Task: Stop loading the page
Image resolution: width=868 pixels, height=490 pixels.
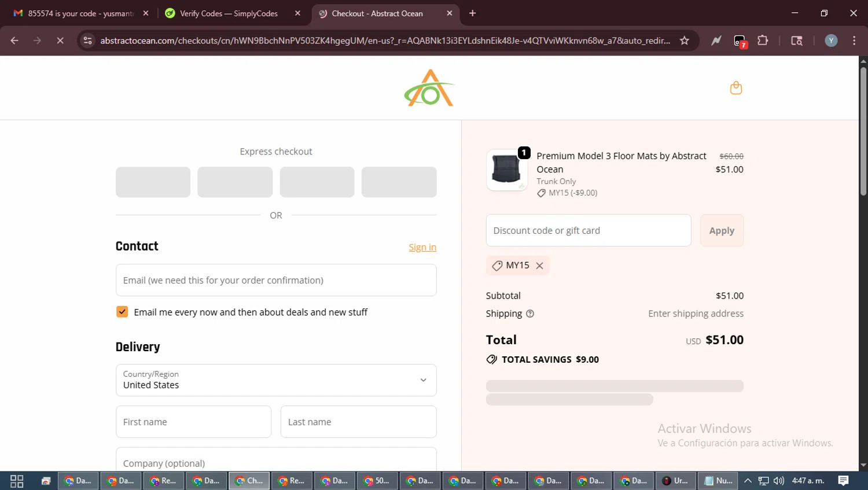Action: click(60, 40)
